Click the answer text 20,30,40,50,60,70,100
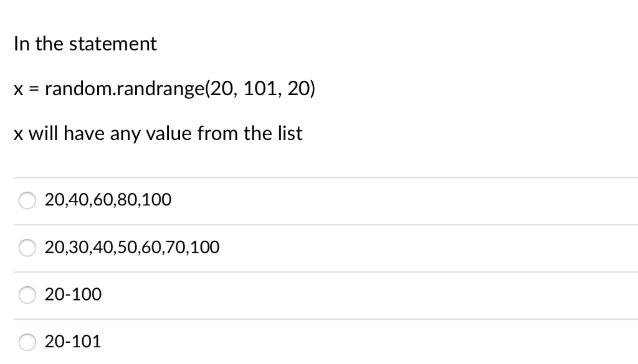638x364 pixels. [131, 247]
